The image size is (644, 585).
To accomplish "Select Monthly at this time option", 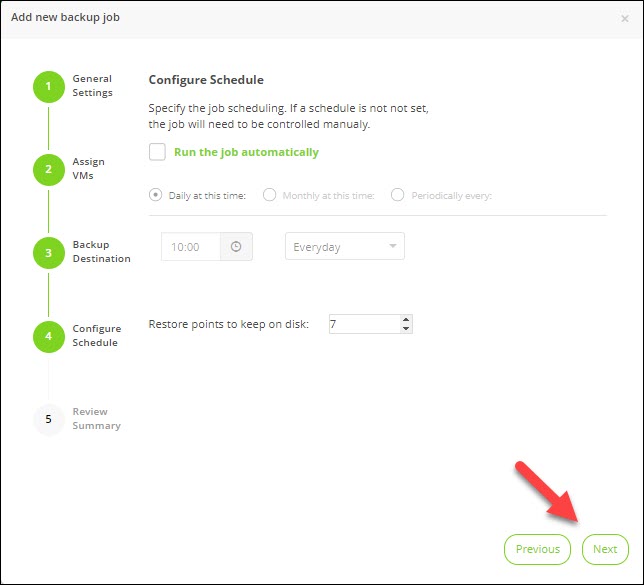I will click(x=269, y=195).
